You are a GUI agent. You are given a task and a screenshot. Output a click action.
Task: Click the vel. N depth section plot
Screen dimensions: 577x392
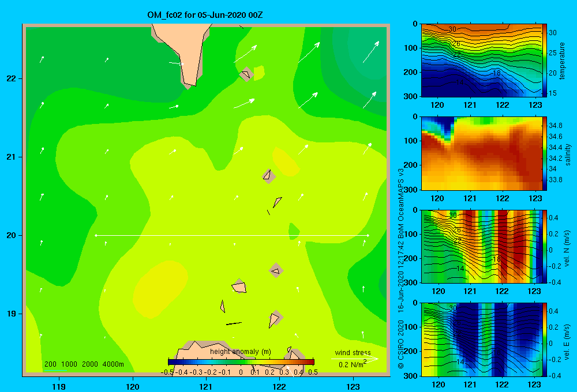(x=482, y=246)
